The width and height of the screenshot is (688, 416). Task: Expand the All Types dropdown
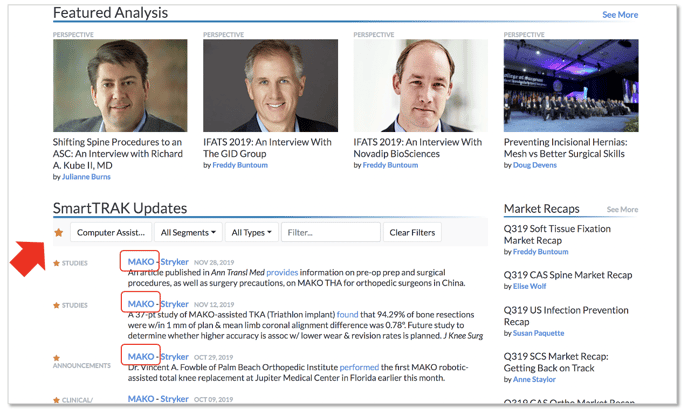(x=252, y=232)
